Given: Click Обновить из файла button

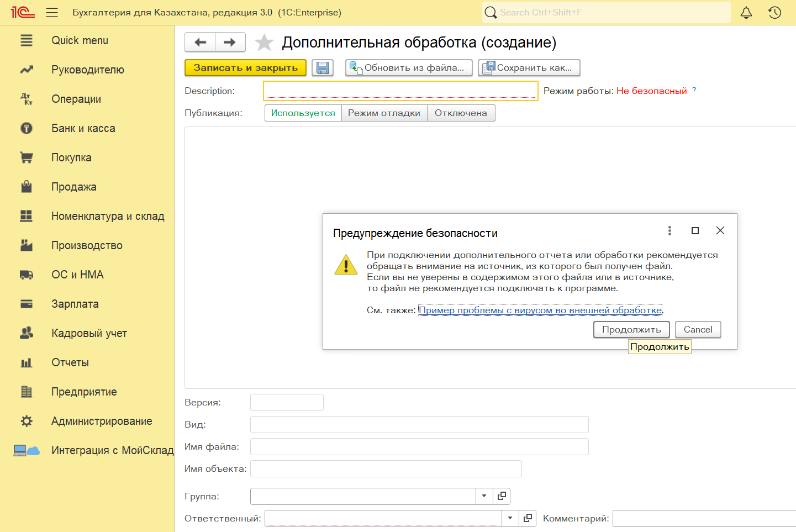Looking at the screenshot, I should (x=409, y=68).
